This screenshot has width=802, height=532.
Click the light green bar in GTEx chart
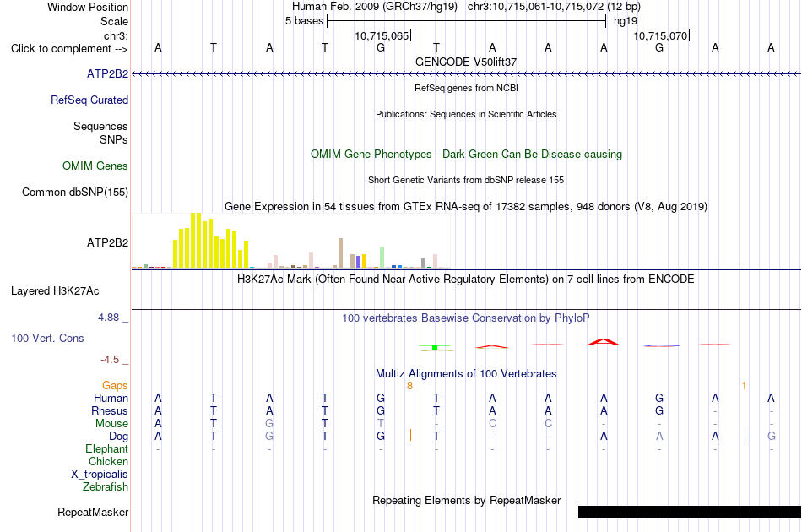(382, 258)
